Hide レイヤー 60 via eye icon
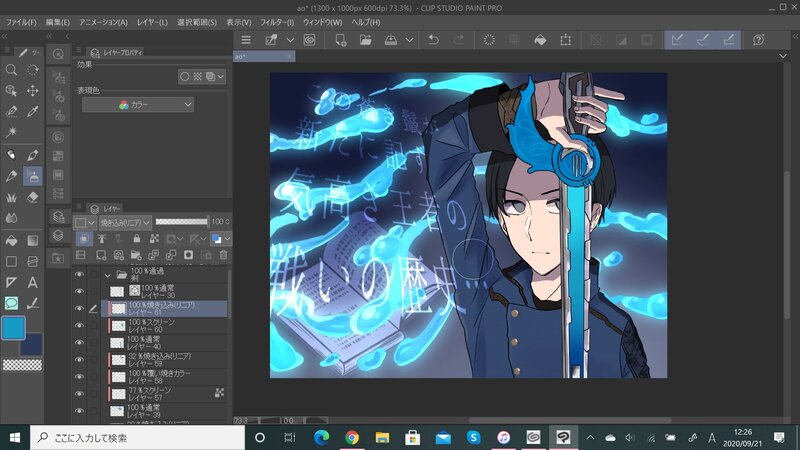The image size is (800, 450). click(x=79, y=326)
